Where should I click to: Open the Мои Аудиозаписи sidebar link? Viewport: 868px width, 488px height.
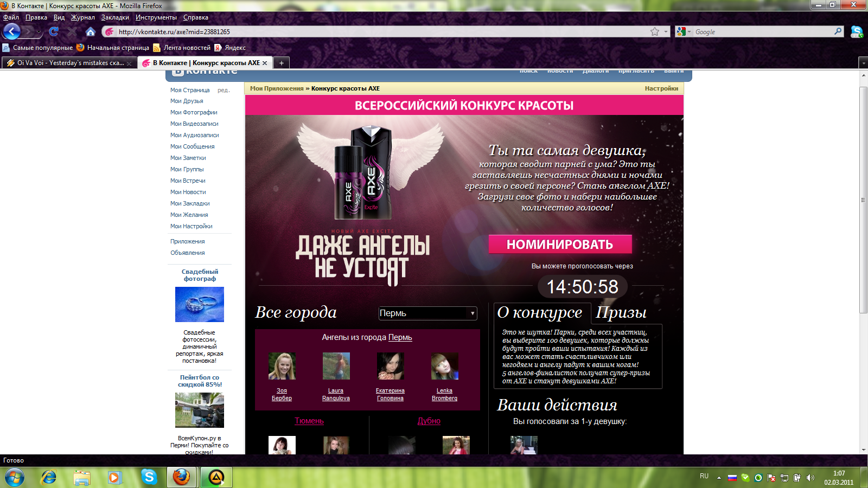[x=195, y=135]
